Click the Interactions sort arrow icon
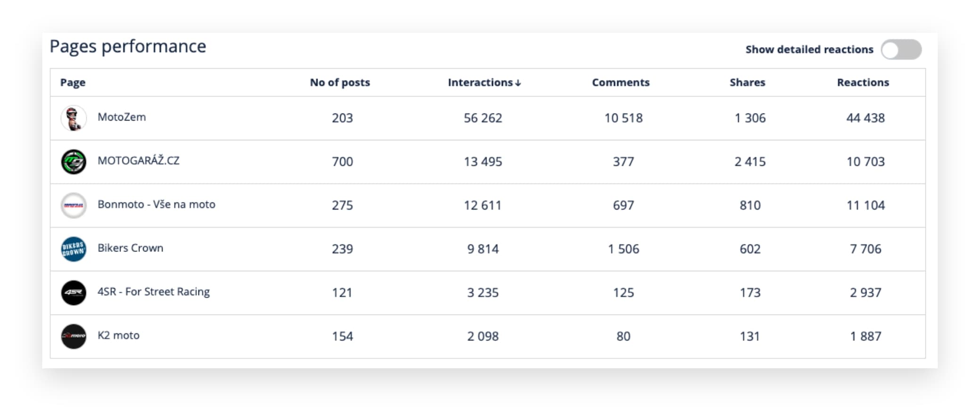This screenshot has height=420, width=980. (518, 83)
